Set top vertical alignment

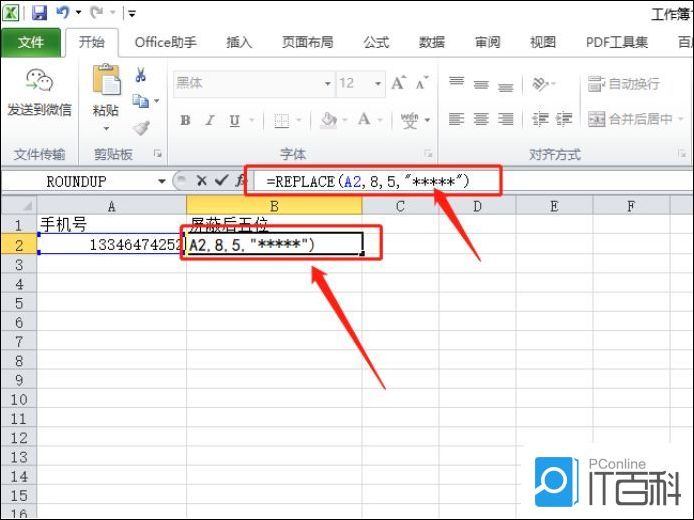[x=456, y=83]
